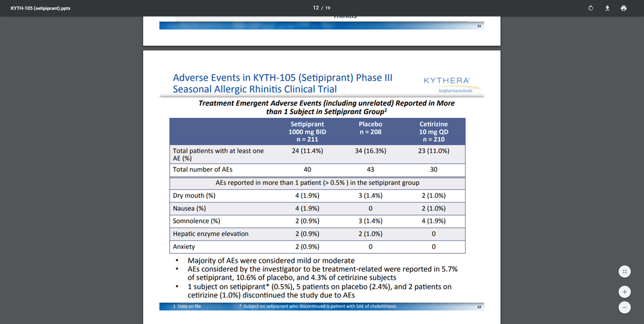The width and height of the screenshot is (644, 324).
Task: Zoom out of the slide
Action: click(x=624, y=308)
